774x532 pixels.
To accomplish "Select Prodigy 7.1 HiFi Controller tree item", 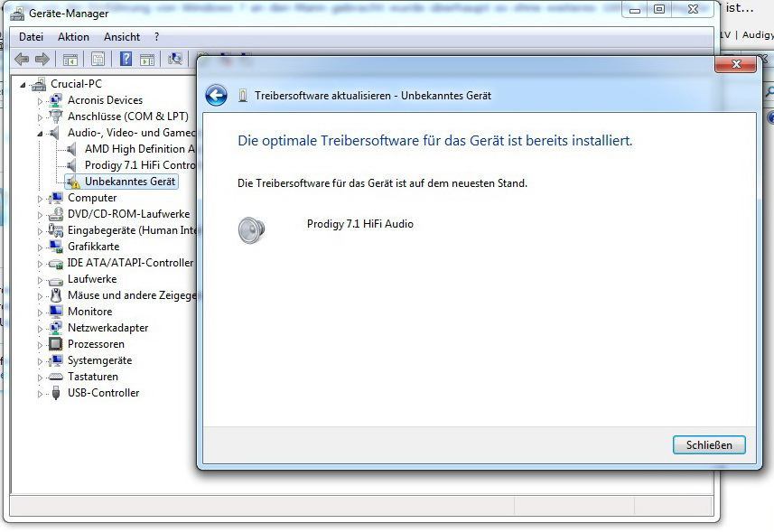I will click(140, 165).
